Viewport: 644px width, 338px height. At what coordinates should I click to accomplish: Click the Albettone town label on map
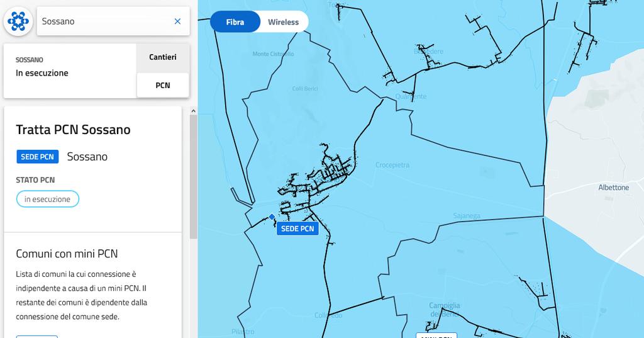(x=613, y=188)
